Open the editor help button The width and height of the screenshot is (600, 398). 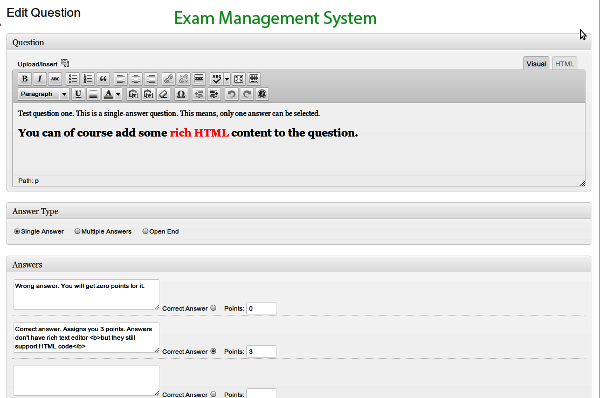pyautogui.click(x=262, y=94)
